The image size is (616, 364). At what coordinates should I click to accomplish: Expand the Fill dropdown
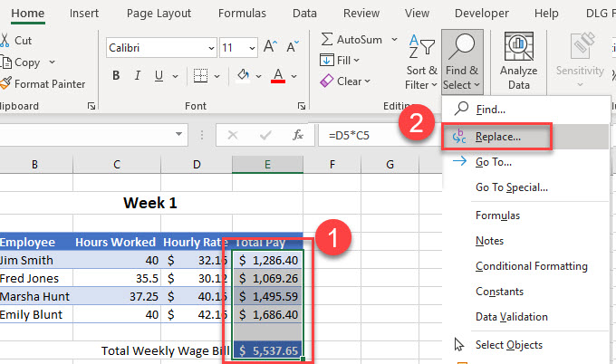[356, 60]
